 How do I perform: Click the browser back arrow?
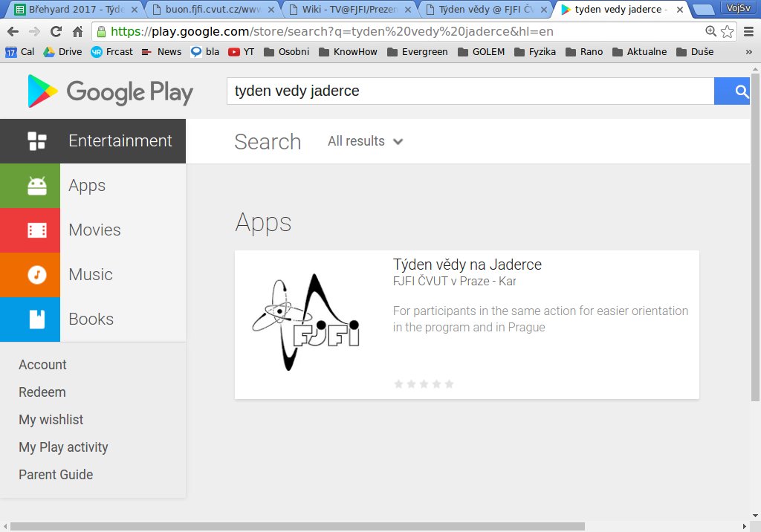[x=13, y=31]
